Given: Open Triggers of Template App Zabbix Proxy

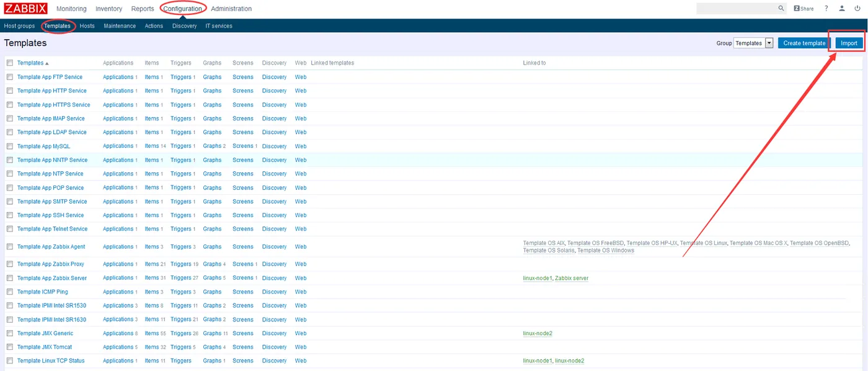Looking at the screenshot, I should click(x=181, y=264).
